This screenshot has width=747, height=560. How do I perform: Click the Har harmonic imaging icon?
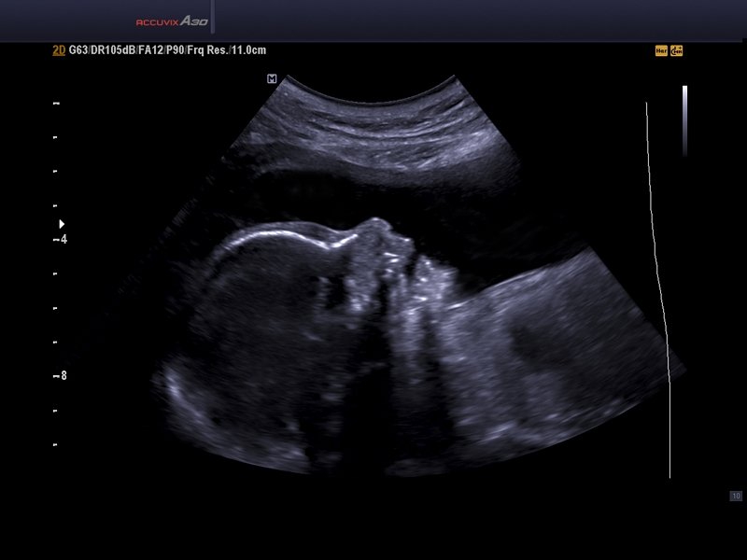tap(661, 51)
